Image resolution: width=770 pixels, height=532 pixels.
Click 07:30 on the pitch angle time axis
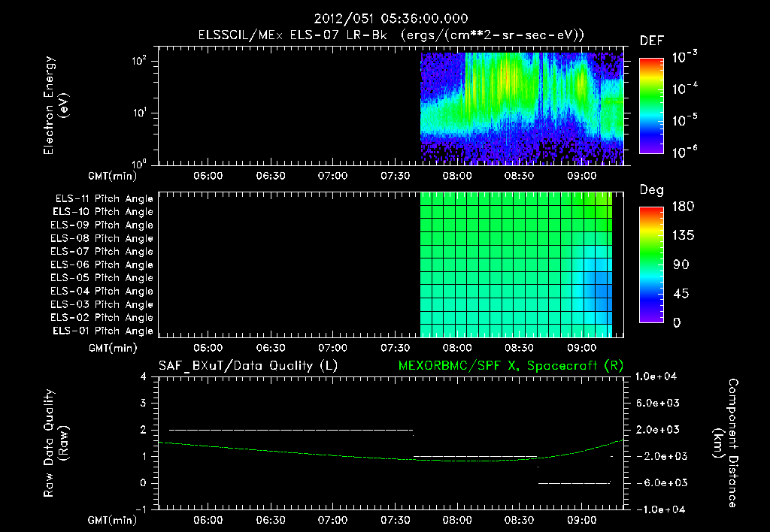pos(395,348)
